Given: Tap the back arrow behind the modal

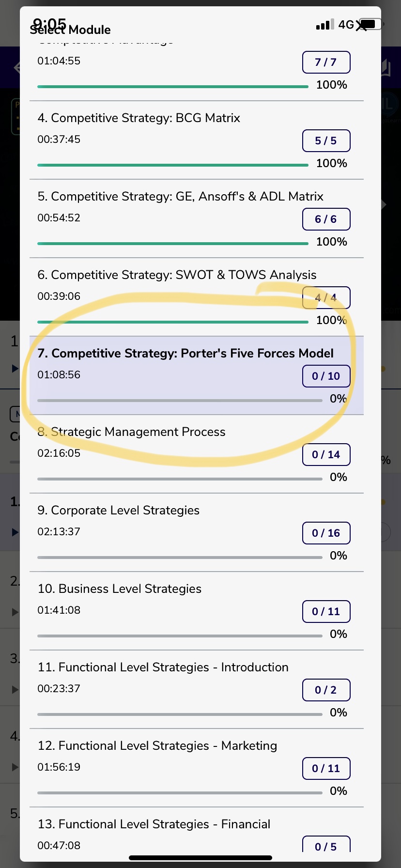Looking at the screenshot, I should click(x=16, y=67).
